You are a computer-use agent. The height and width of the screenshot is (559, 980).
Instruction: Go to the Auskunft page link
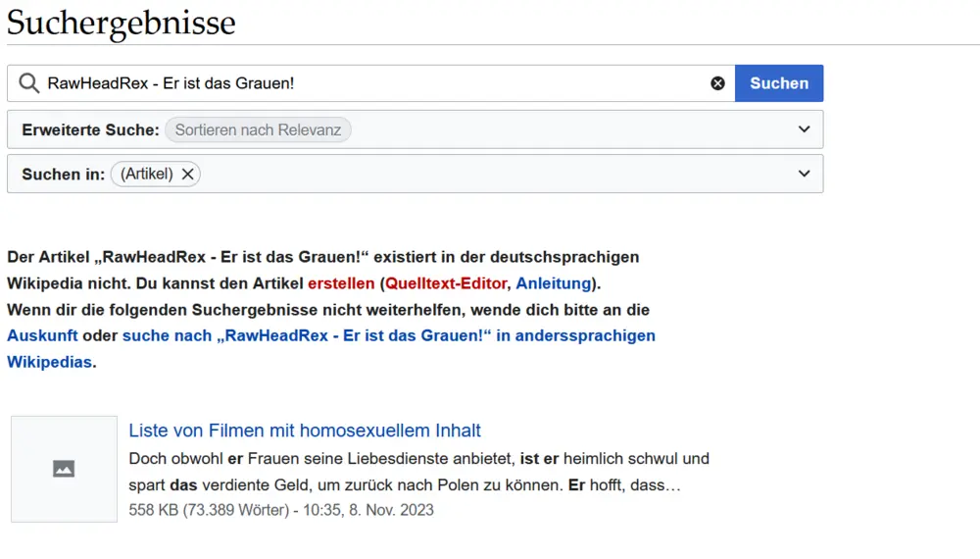(x=42, y=335)
